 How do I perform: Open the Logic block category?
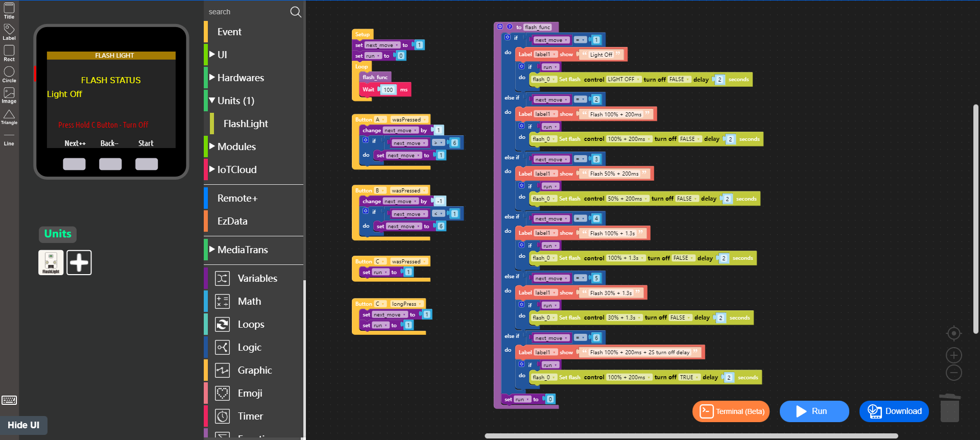tap(249, 347)
